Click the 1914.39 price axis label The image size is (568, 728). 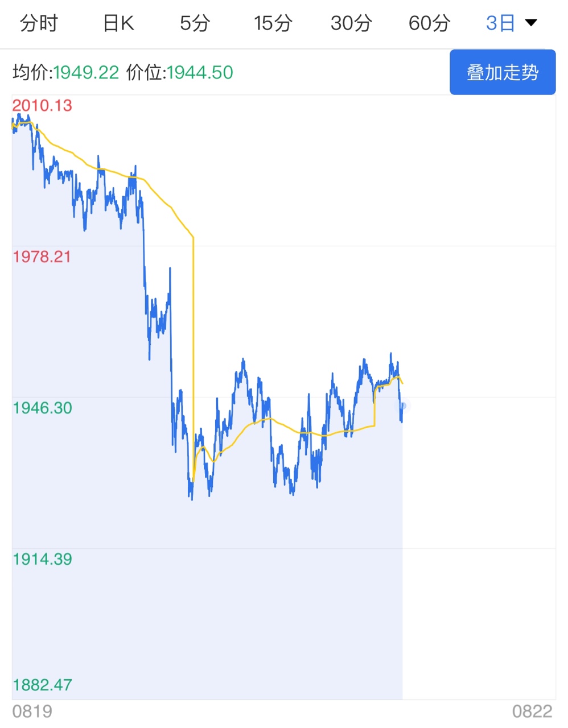pos(42,559)
